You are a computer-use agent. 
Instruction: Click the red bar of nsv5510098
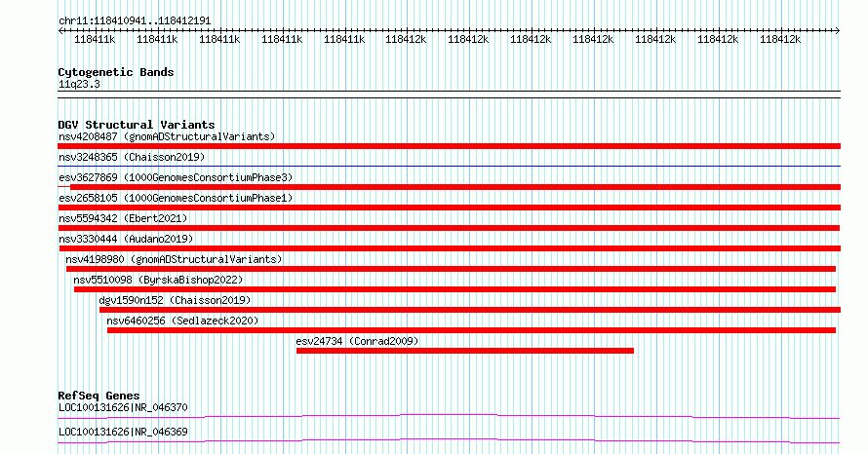[x=455, y=289]
